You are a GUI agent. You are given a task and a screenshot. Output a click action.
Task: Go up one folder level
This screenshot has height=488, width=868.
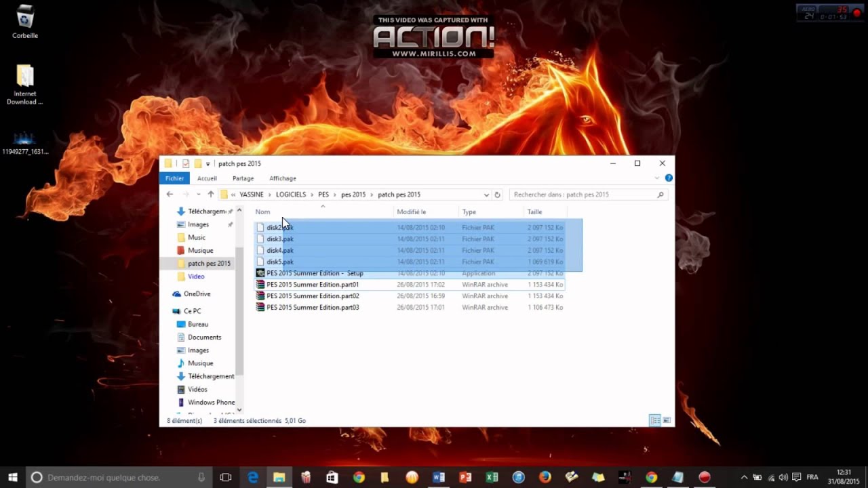tap(211, 195)
